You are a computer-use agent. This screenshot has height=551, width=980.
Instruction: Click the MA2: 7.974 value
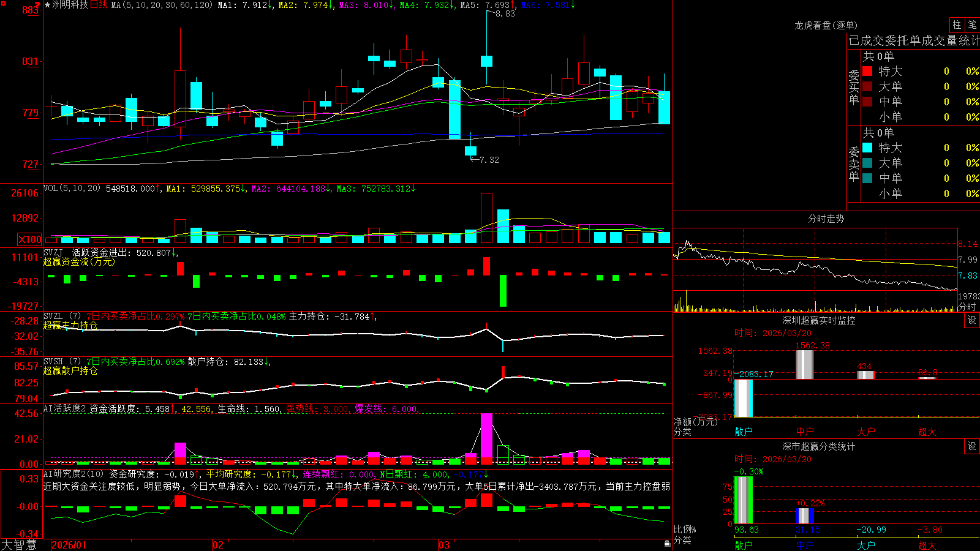(x=305, y=5)
